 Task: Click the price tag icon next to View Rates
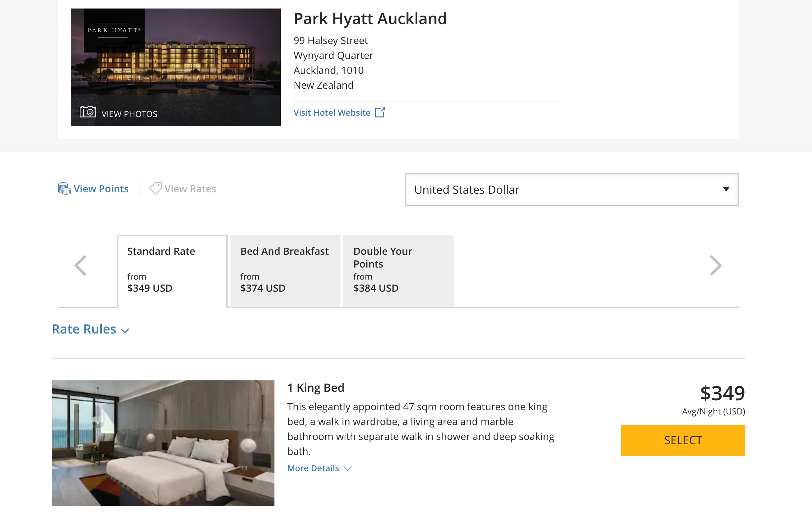[x=155, y=188]
